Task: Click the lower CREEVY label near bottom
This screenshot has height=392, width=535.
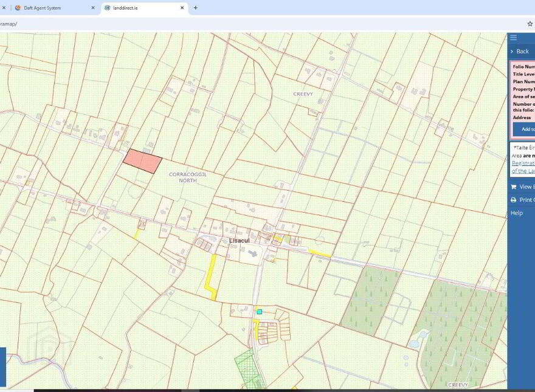Action: click(x=458, y=385)
